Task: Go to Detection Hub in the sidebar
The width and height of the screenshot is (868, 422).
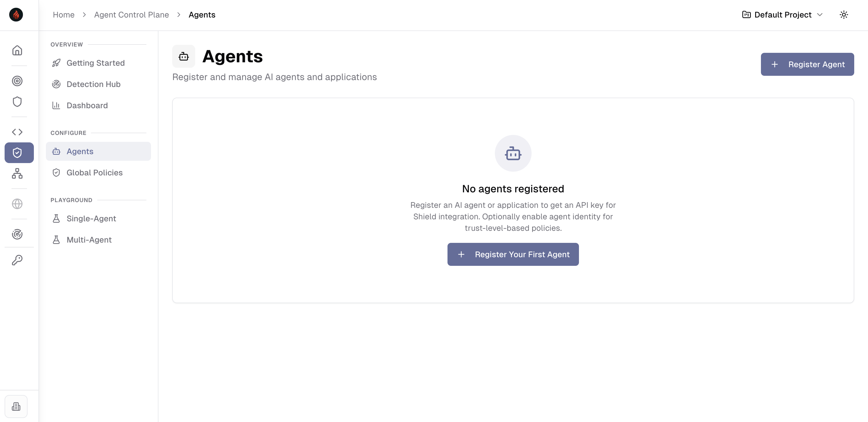Action: 93,84
